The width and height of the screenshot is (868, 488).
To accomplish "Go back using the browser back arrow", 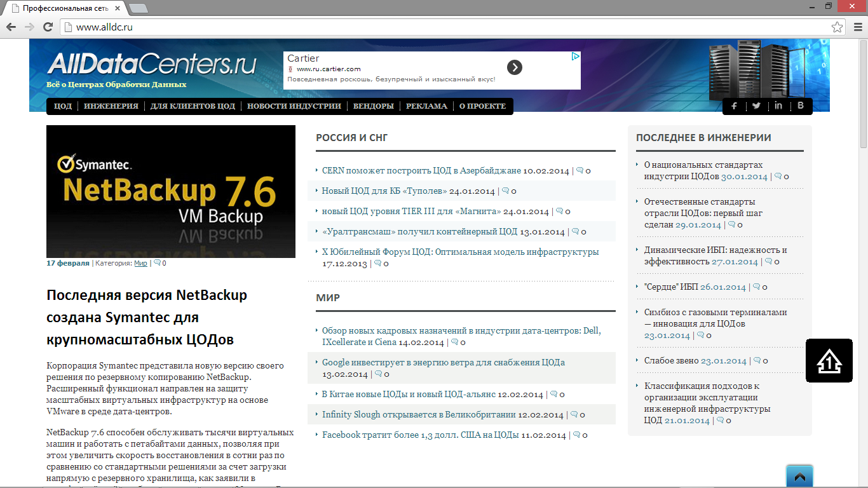I will tap(11, 27).
